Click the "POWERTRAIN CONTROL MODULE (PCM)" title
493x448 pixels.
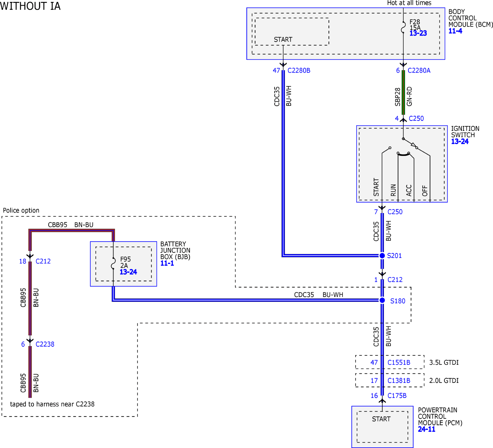(440, 417)
